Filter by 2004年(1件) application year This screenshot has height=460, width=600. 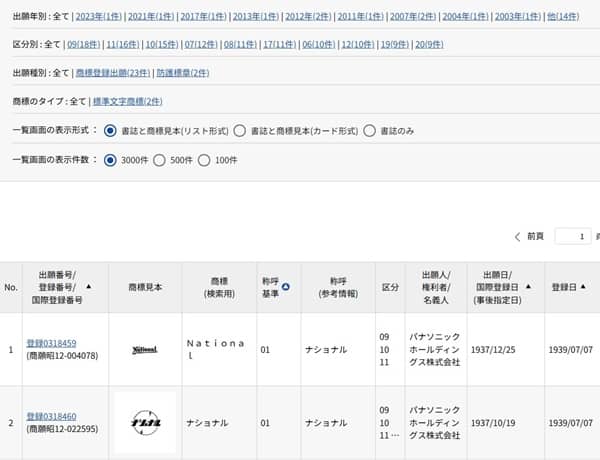pyautogui.click(x=465, y=16)
